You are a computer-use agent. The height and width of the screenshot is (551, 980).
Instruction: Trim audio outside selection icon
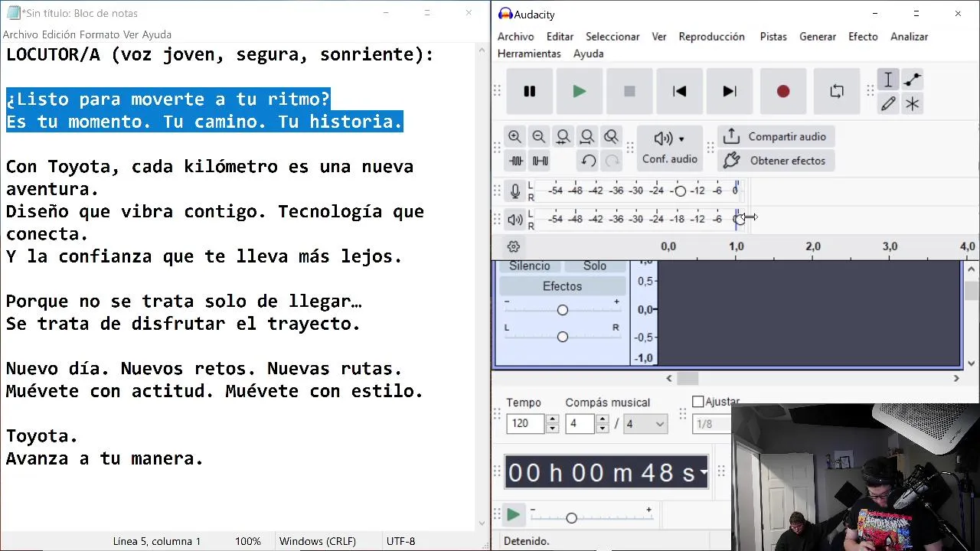(x=515, y=161)
